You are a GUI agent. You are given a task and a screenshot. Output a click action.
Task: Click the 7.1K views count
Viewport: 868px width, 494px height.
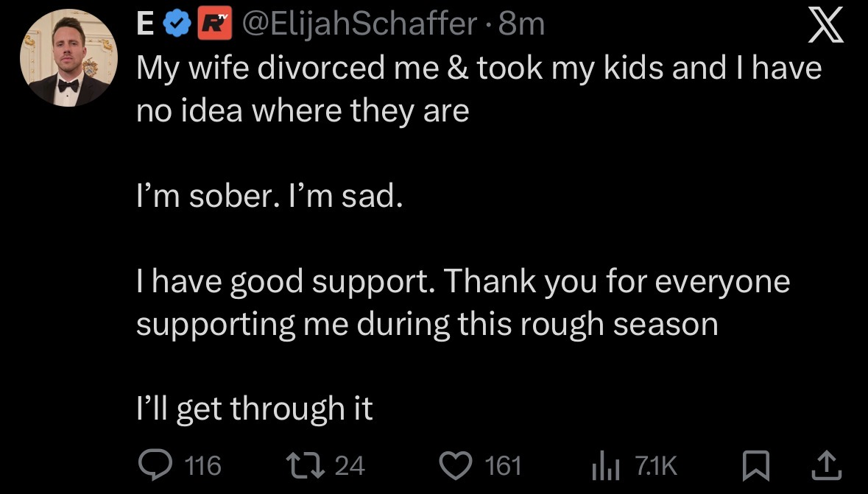pos(656,465)
